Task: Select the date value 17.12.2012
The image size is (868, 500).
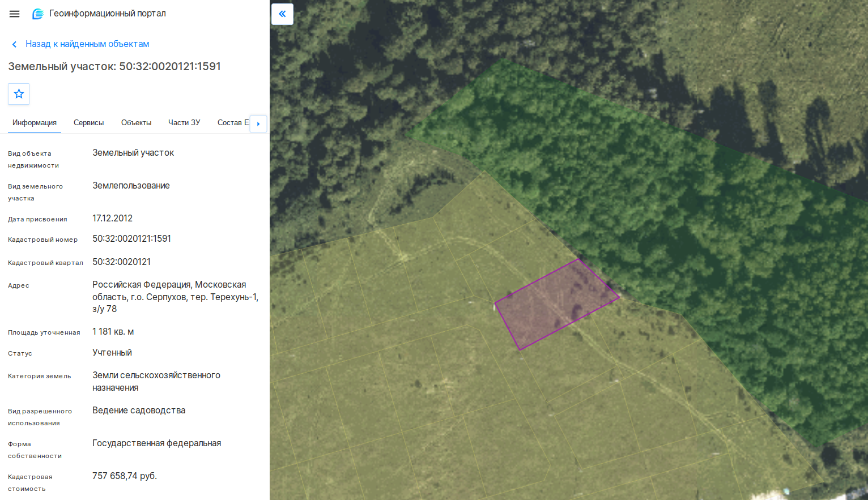Action: click(112, 219)
